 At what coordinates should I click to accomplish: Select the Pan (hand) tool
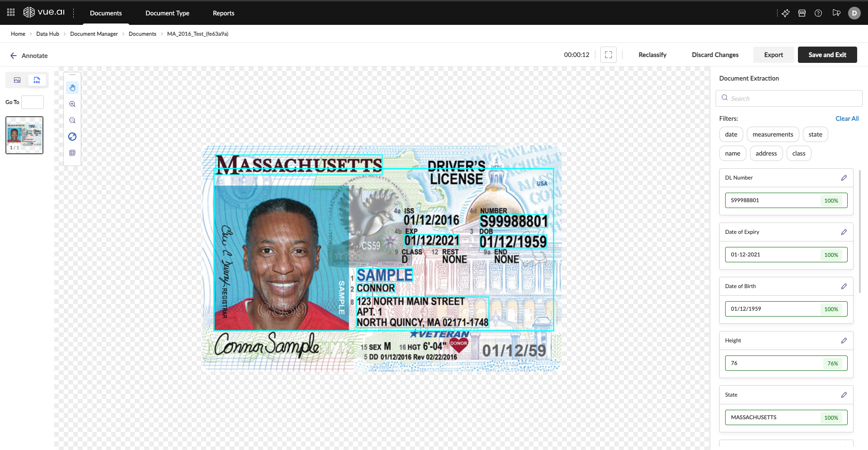[72, 87]
